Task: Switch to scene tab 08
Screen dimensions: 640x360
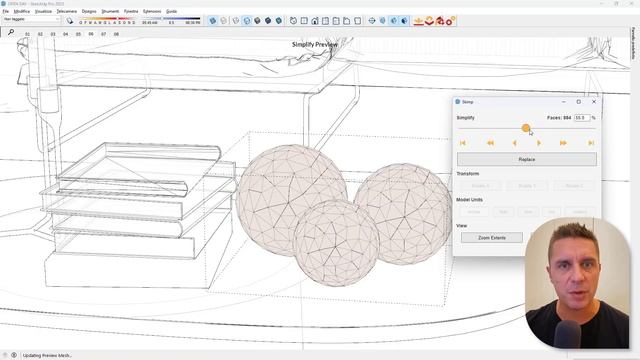Action: (x=116, y=34)
